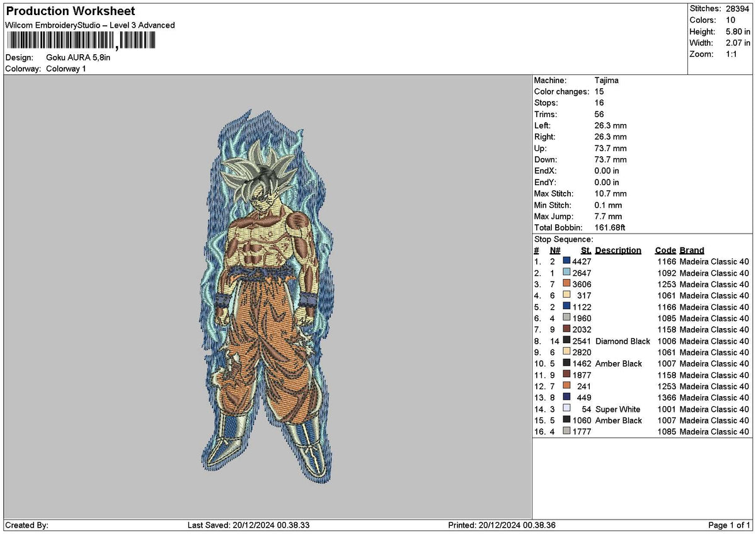Click the St. column header
Screen dimensions: 756x534
[586, 250]
